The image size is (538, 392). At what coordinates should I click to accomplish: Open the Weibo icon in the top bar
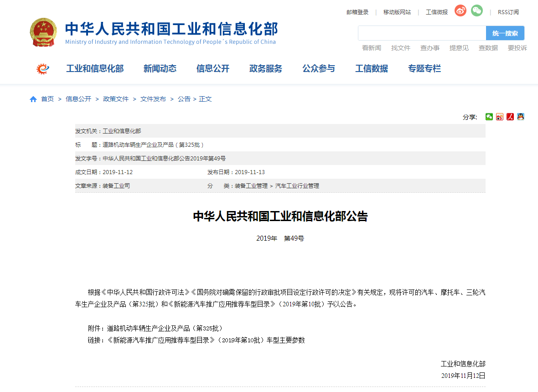(460, 10)
